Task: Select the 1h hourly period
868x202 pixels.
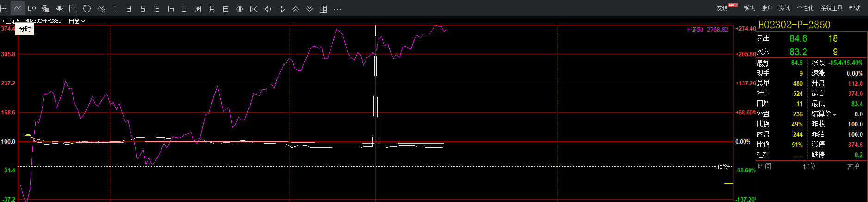Action: coord(170,8)
